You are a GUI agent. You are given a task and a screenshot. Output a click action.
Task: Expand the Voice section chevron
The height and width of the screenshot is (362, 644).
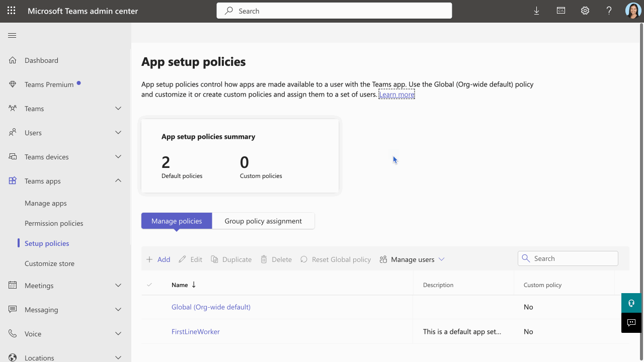(x=118, y=334)
